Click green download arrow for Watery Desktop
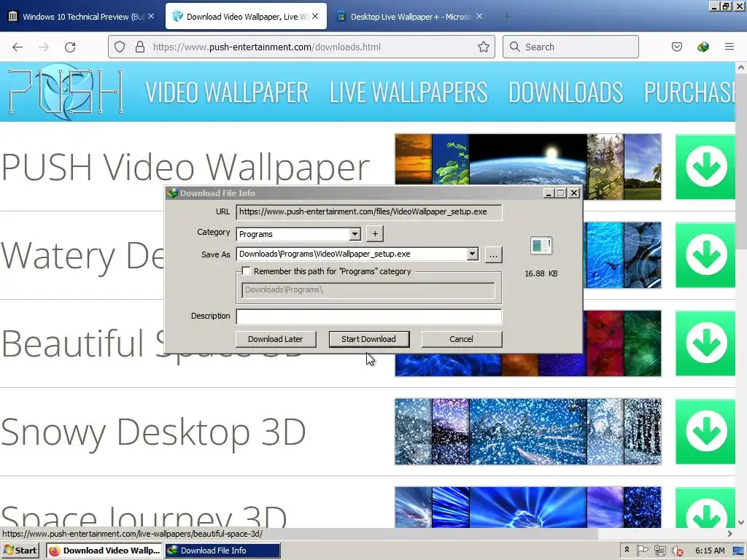This screenshot has width=747, height=560. tap(706, 255)
